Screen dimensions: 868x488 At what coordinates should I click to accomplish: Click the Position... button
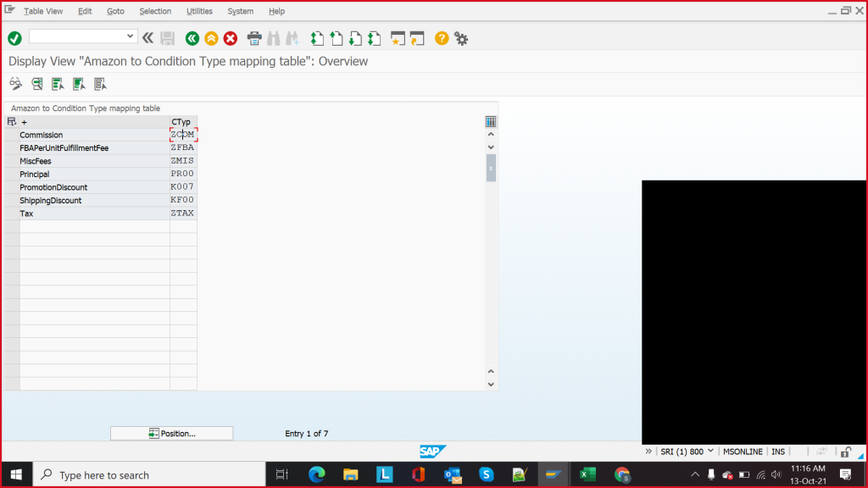(171, 434)
